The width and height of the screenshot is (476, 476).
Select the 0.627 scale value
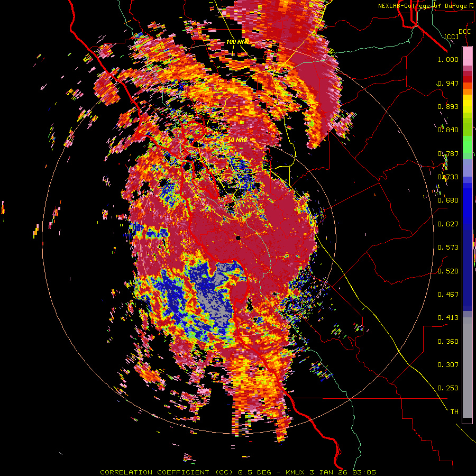click(x=448, y=224)
